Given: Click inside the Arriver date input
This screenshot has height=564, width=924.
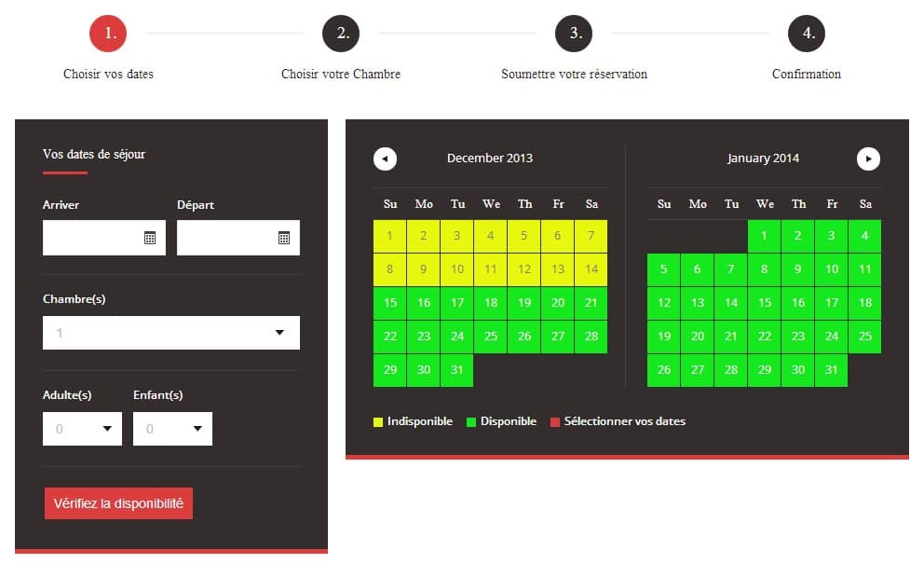Looking at the screenshot, I should pos(91,238).
